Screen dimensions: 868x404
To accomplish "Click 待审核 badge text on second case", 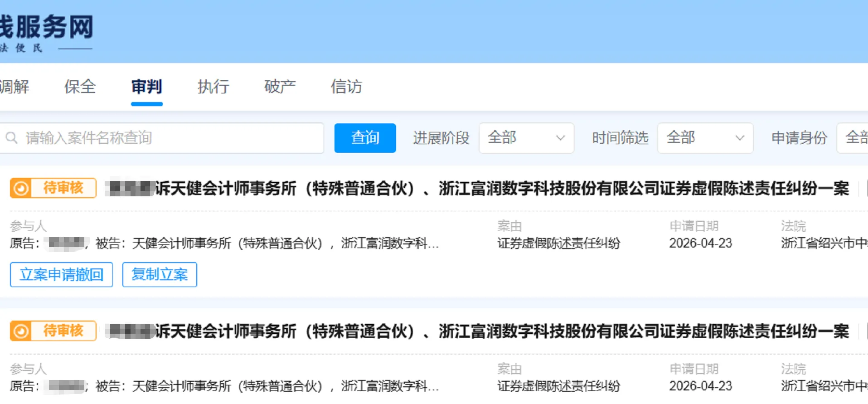I will coord(63,331).
